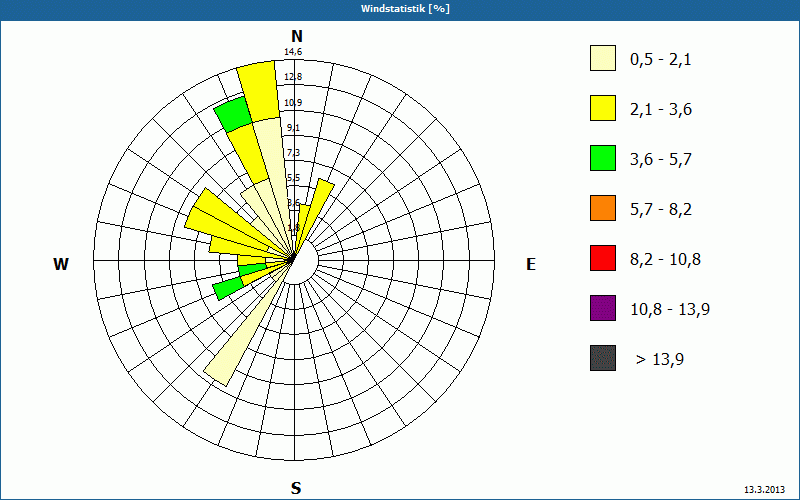Screen dimensions: 800x500
Task: Click the legend label "2,1 - 3,6"
Action: coord(661,110)
